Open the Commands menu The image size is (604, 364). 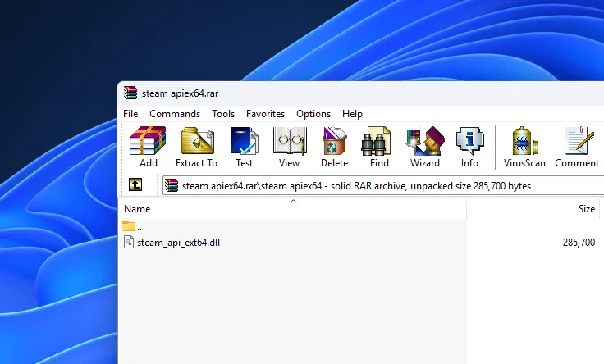175,114
